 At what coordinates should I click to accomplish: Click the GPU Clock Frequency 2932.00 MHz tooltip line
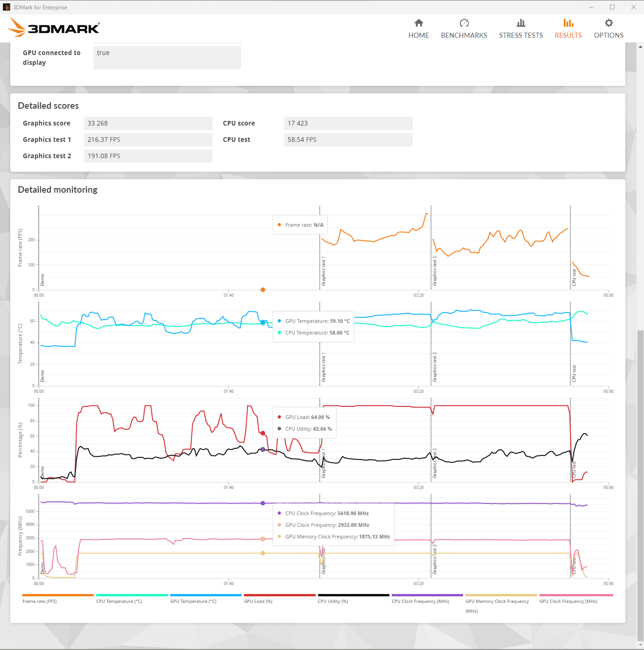point(323,525)
